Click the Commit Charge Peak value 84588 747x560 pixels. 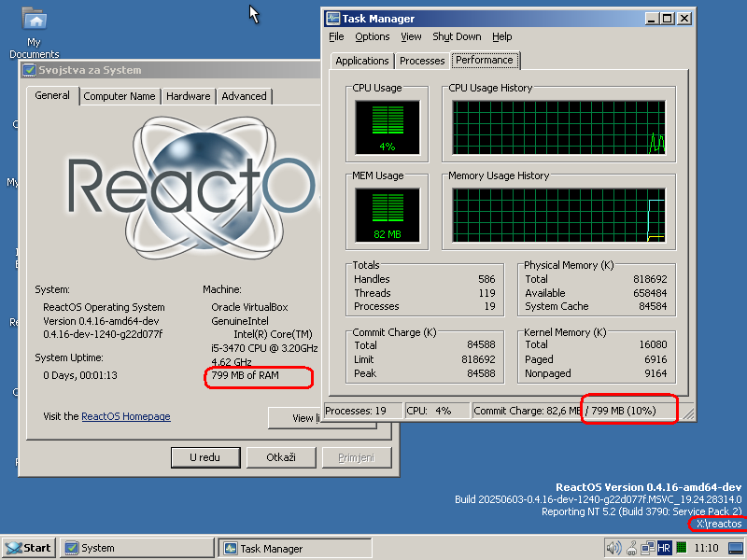click(x=481, y=373)
